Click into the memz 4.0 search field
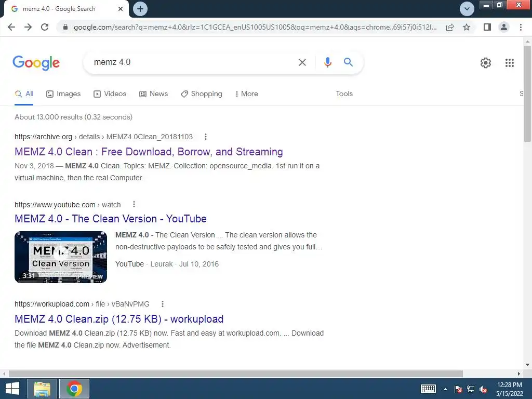Screen dimensions: 532x399 193,62
